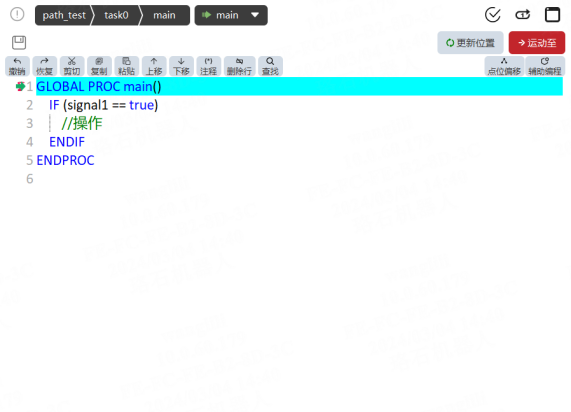Open 点位偏移 point offset tool

pos(504,66)
